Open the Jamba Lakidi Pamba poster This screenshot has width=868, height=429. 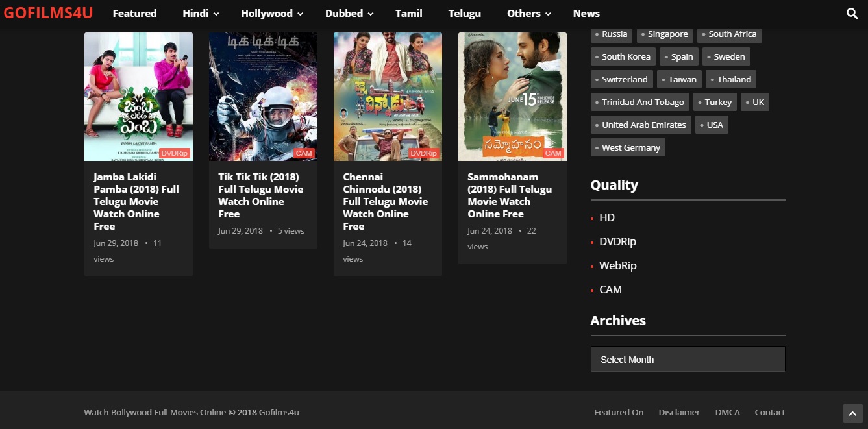[138, 96]
